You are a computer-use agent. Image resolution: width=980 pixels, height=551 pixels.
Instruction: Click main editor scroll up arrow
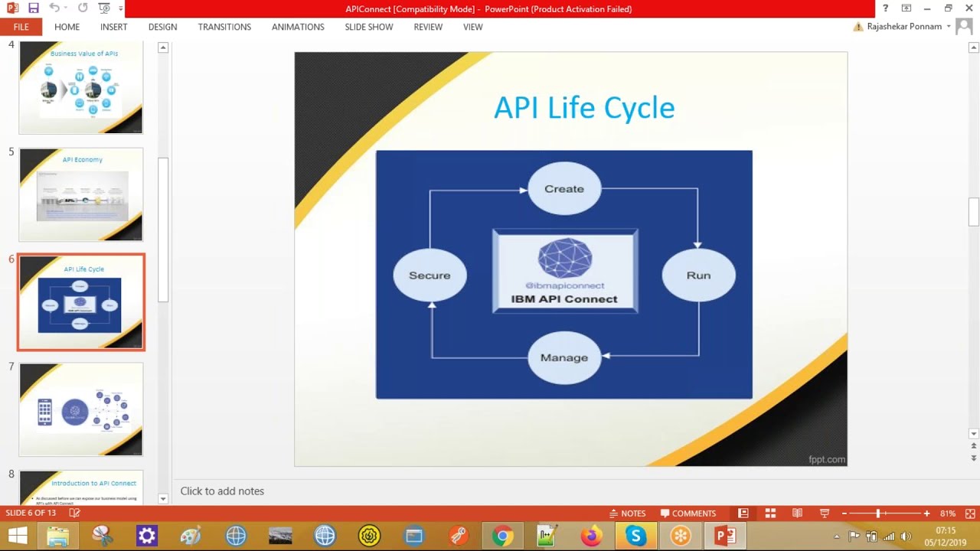tap(974, 47)
